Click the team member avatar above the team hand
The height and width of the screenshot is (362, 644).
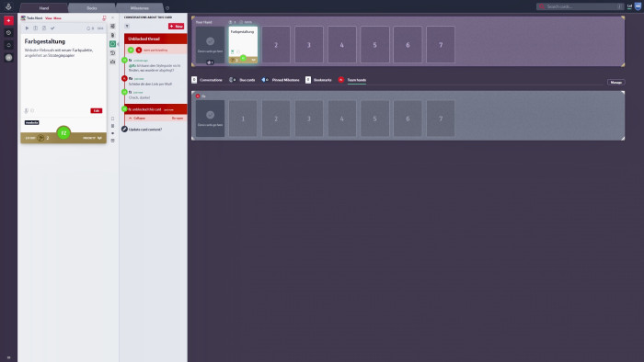(198, 96)
